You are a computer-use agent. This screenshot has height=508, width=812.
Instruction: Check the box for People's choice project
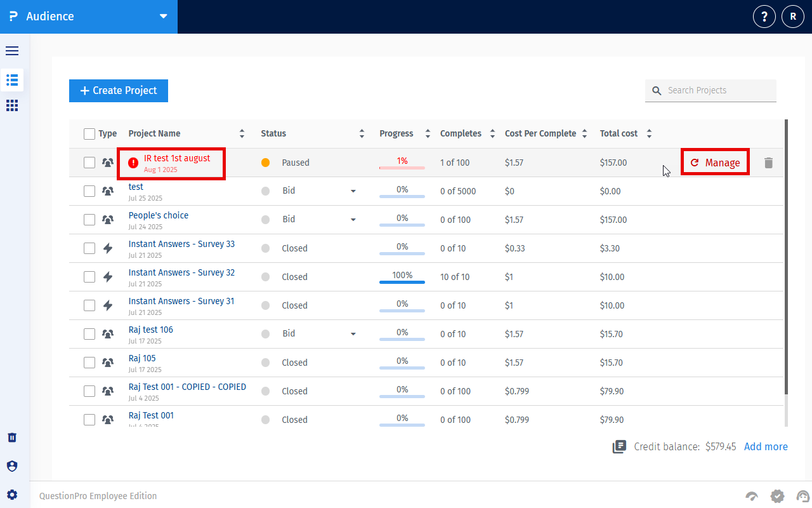pyautogui.click(x=89, y=220)
